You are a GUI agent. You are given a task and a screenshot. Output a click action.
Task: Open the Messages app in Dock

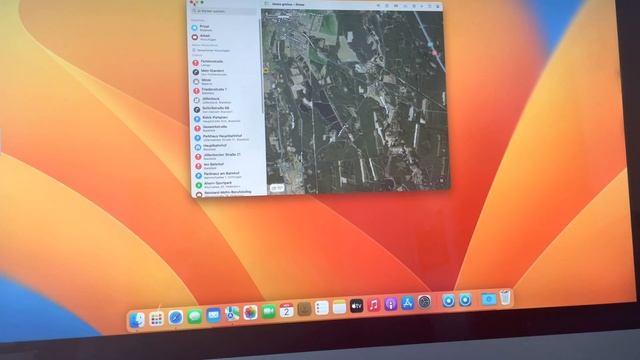pos(195,316)
